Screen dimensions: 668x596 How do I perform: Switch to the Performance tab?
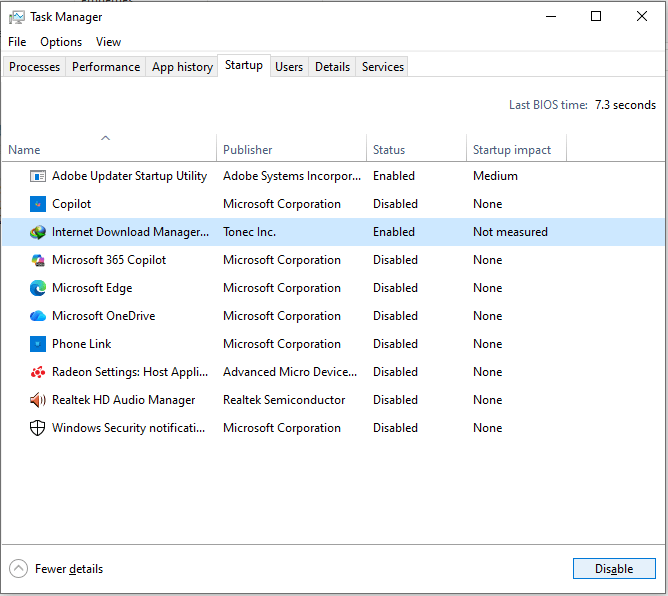[106, 67]
